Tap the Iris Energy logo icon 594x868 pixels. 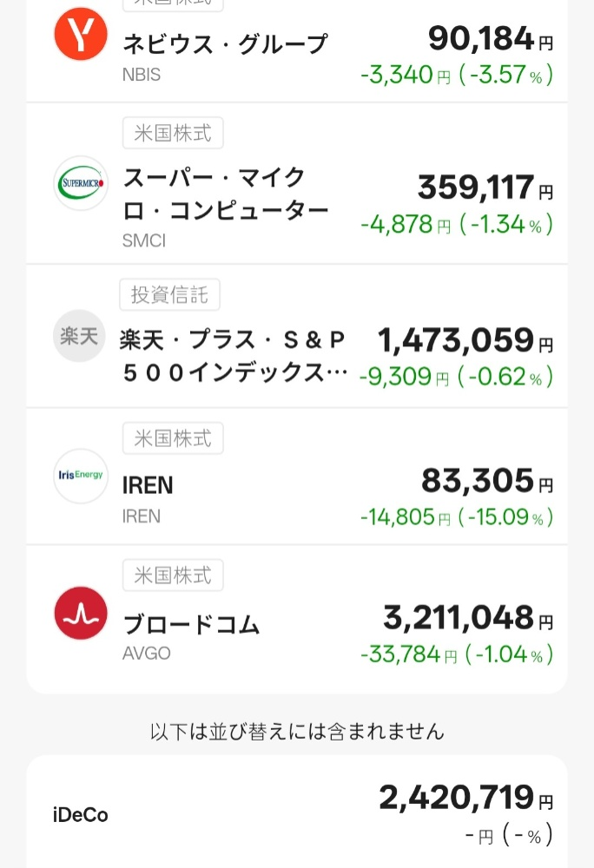coord(81,476)
